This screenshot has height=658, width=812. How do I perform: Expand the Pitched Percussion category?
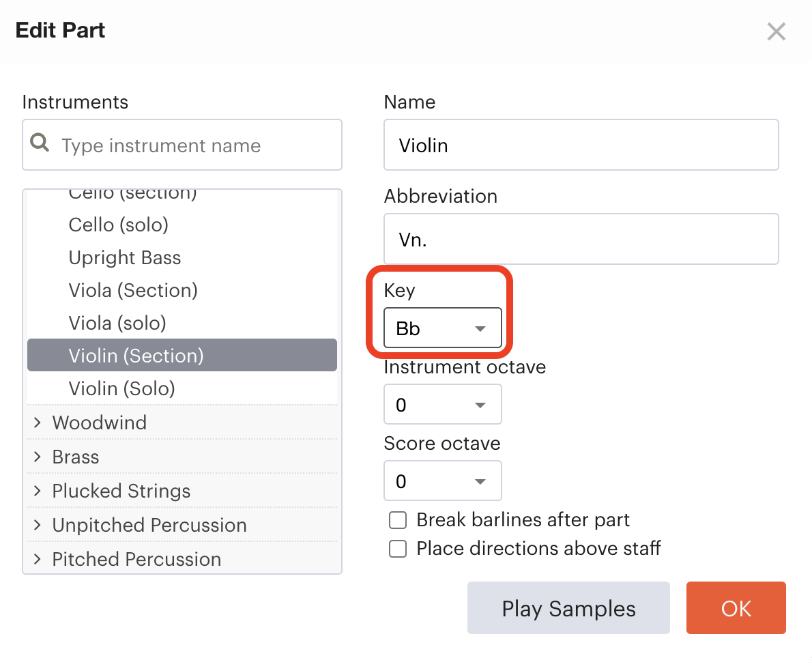coord(182,558)
